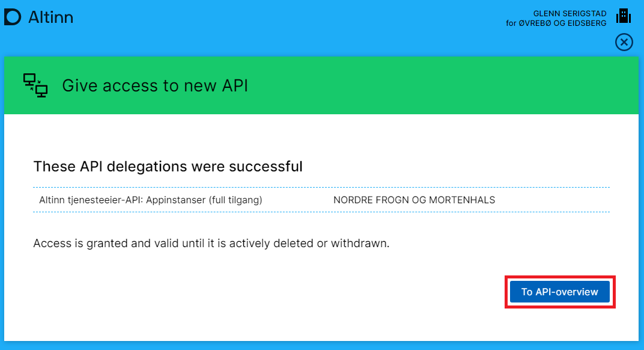Image resolution: width=644 pixels, height=350 pixels.
Task: Go to the API-overview button
Action: 559,292
